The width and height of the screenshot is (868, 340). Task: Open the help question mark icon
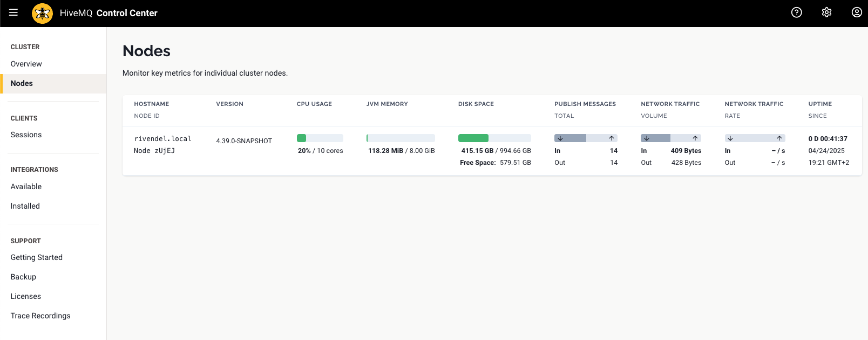(x=796, y=12)
